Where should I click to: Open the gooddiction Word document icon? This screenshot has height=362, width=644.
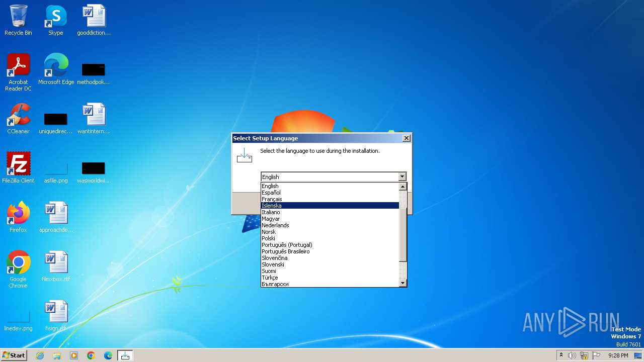(94, 20)
